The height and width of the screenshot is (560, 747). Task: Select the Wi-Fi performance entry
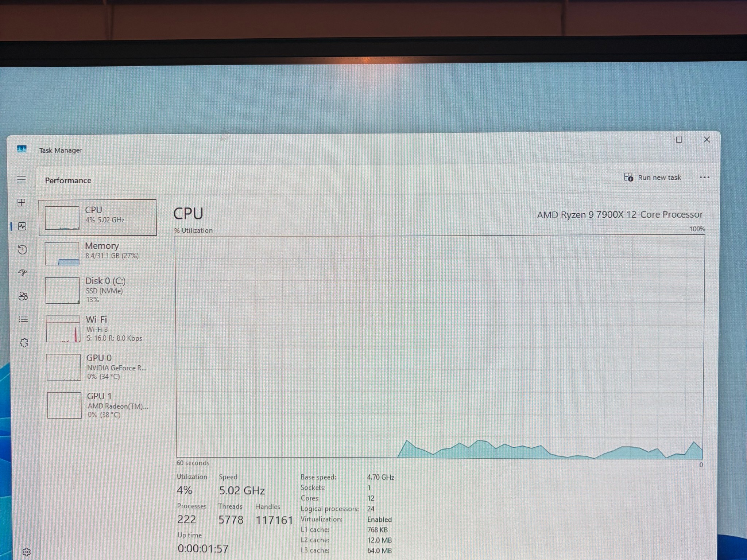coord(98,329)
